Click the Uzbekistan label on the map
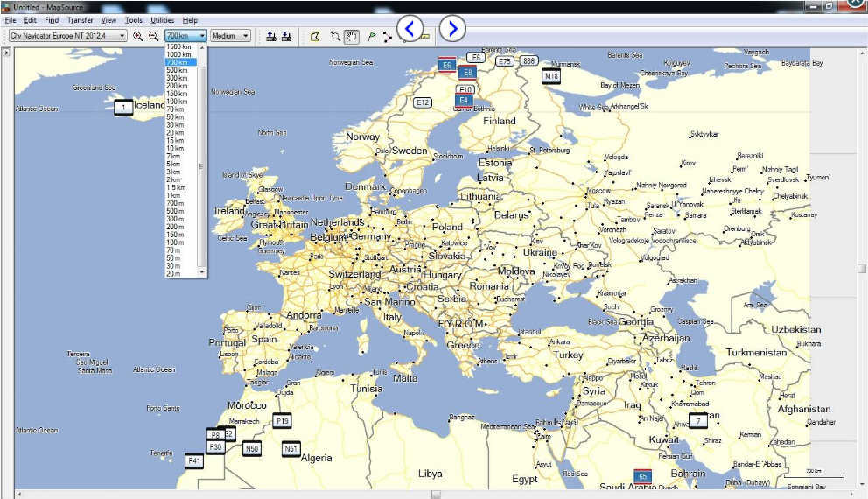868x499 pixels. coord(796,329)
